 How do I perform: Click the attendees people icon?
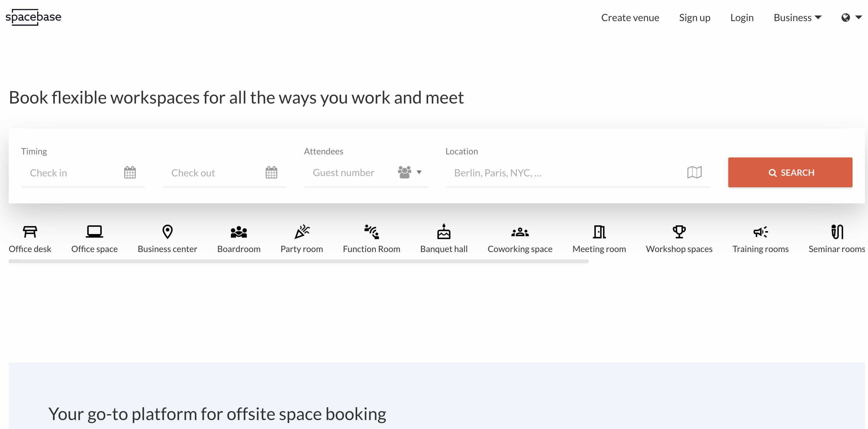coord(404,172)
